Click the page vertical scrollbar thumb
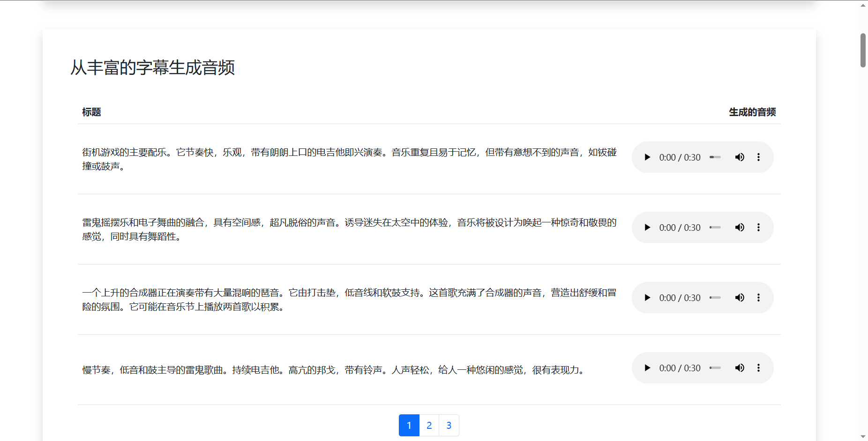The image size is (868, 441). click(x=863, y=51)
